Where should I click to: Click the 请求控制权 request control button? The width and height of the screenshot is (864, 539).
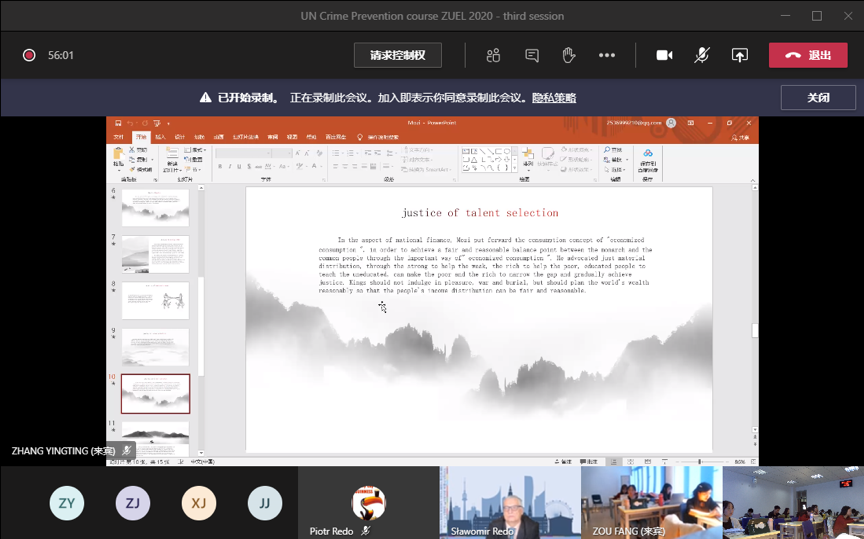[397, 55]
